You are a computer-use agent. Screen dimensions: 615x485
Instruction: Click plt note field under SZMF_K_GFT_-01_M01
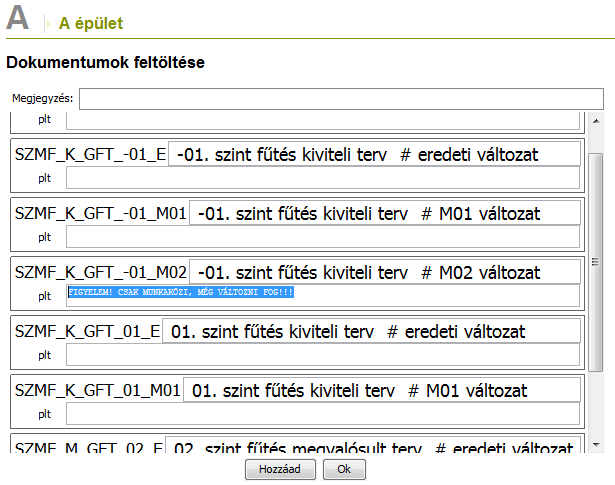tap(322, 238)
